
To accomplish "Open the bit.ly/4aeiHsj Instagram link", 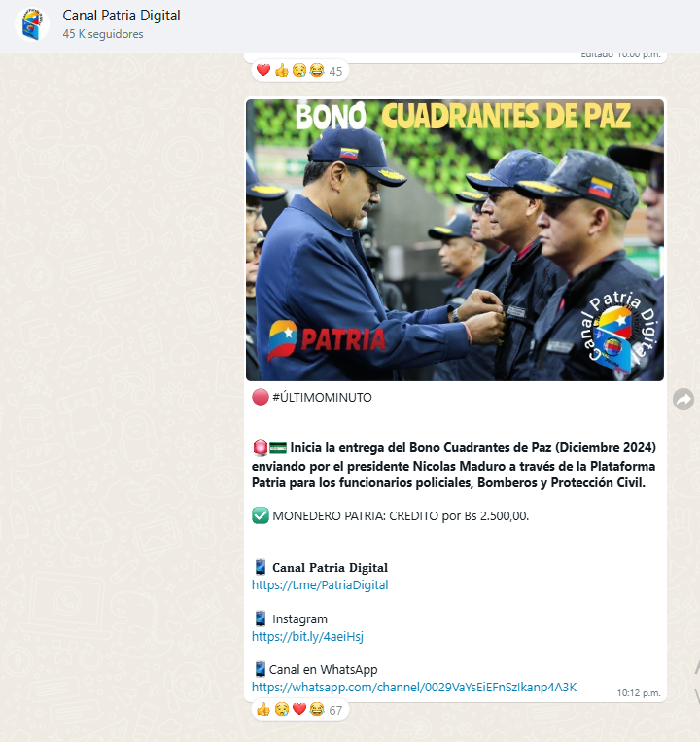I will tap(307, 636).
